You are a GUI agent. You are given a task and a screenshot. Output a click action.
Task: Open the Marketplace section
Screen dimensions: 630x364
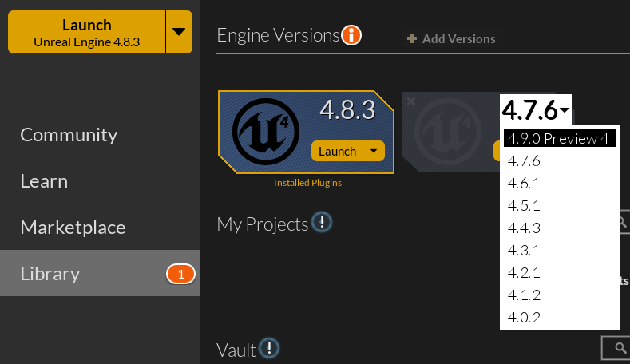coord(73,227)
